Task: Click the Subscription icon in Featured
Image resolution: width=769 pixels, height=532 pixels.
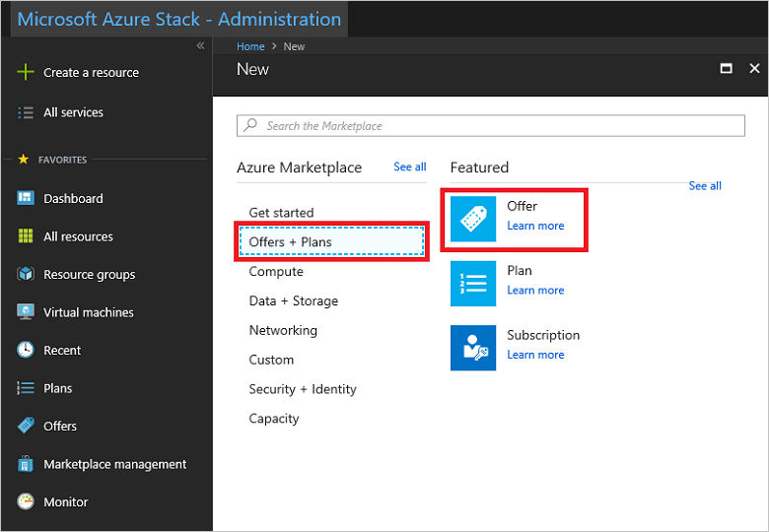Action: coord(473,348)
